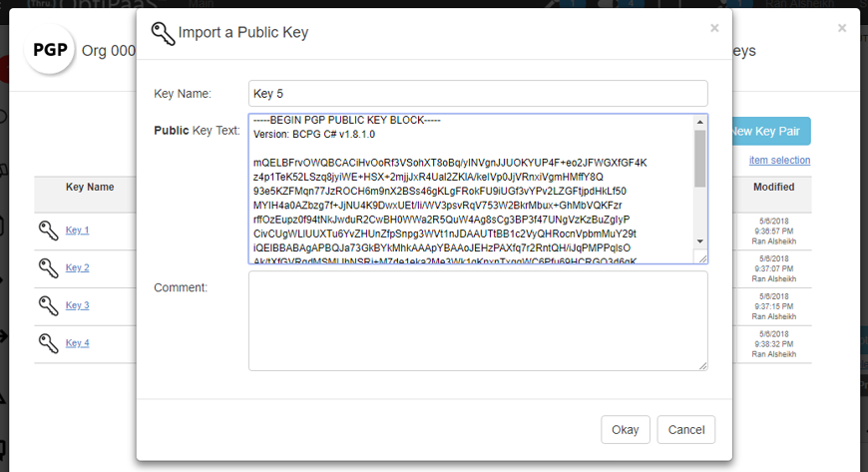The height and width of the screenshot is (472, 868).
Task: Focus the Comment text area
Action: (478, 321)
